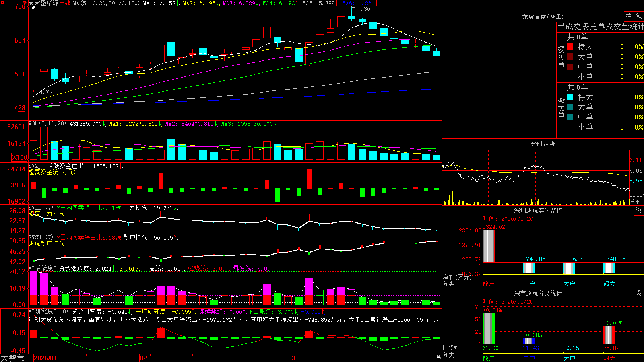This screenshot has height=362, width=644.
Task: Click the white marker symbol below the stock name
Action: pos(33,8)
